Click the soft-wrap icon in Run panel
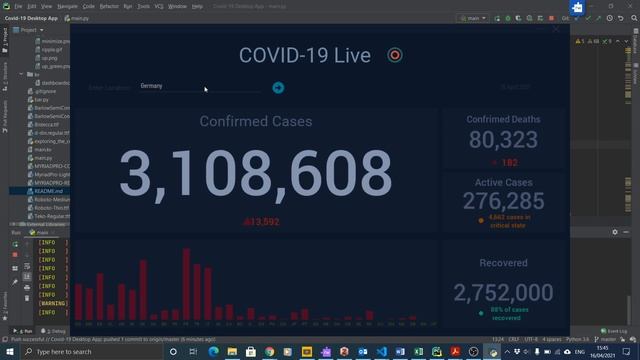Screen dimensions: 640x360 point(27,267)
